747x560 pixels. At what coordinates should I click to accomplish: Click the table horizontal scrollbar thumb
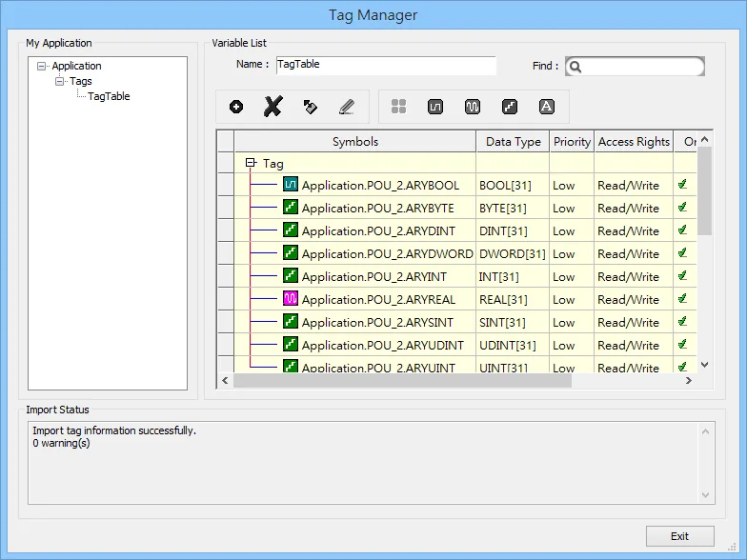pyautogui.click(x=402, y=381)
